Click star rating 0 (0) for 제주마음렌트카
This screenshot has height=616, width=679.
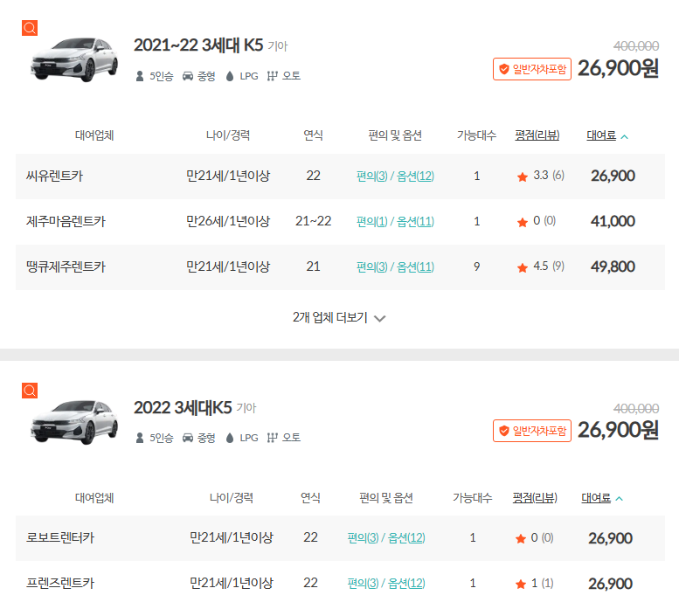pos(536,221)
